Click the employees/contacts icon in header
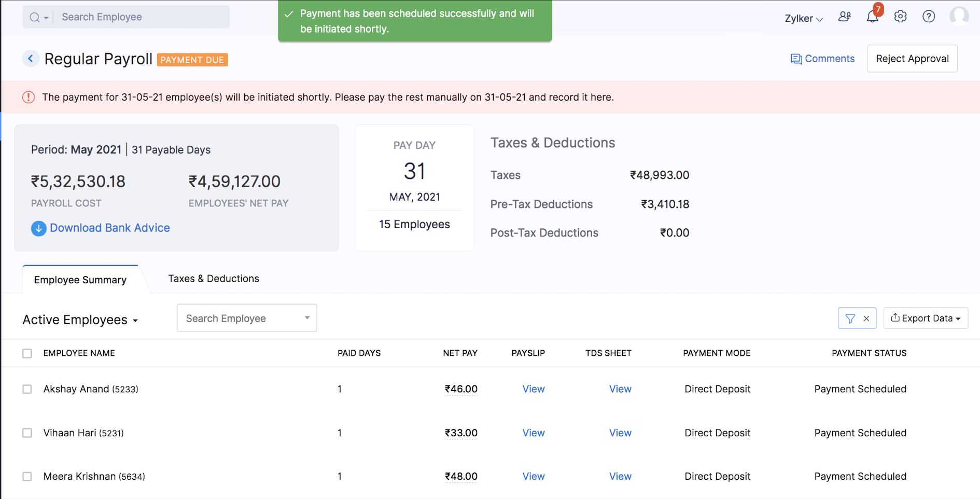 [x=844, y=17]
